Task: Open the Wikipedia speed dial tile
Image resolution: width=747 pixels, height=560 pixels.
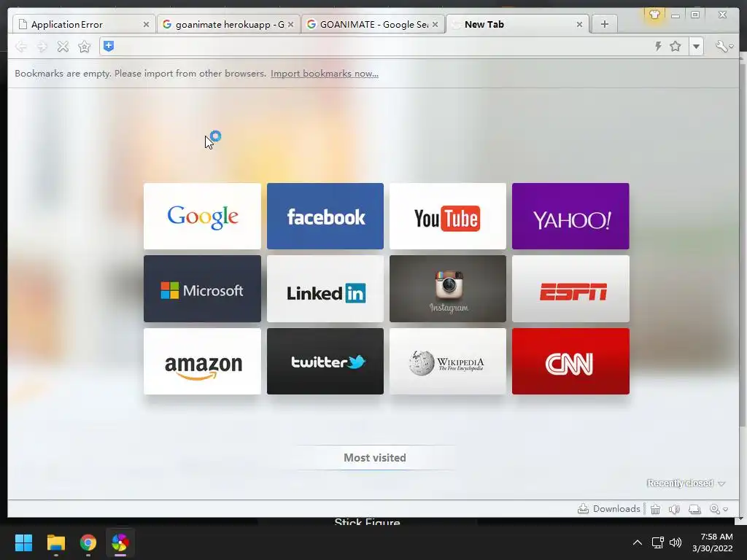Action: tap(448, 362)
